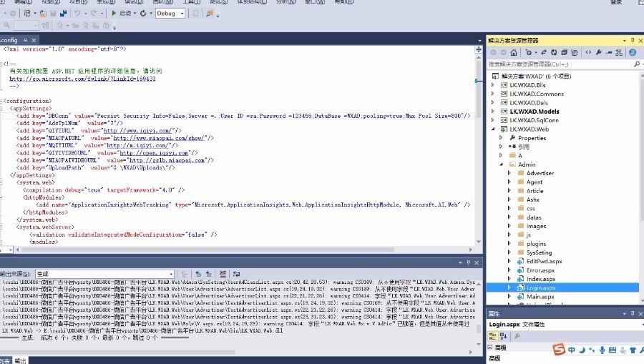
Task: Open the output source dropdown showing 生成
Action: 104,274
